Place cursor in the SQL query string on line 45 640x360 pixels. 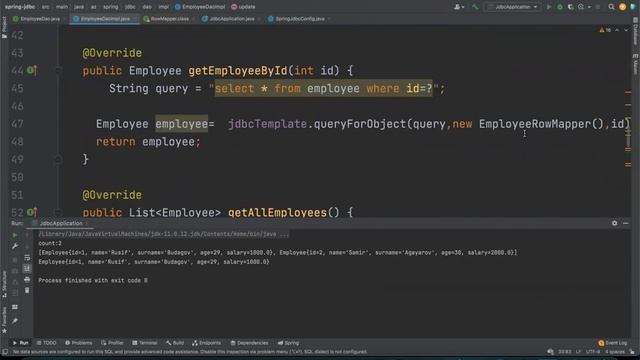[323, 89]
